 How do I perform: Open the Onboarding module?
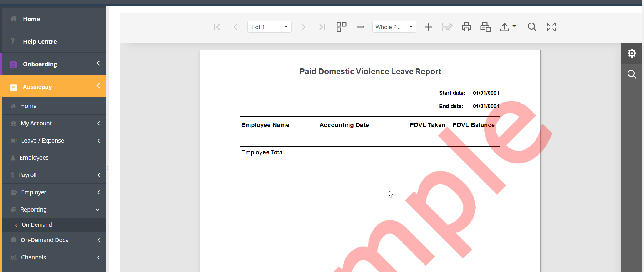pos(53,64)
